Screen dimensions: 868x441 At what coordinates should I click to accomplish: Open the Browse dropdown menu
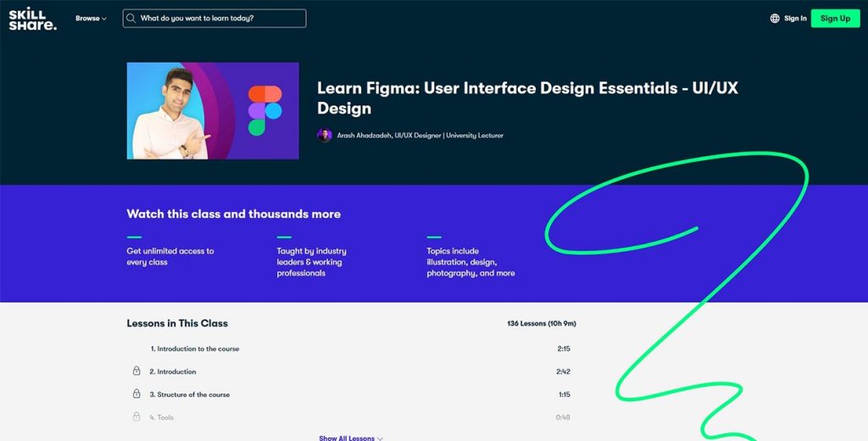click(x=91, y=19)
